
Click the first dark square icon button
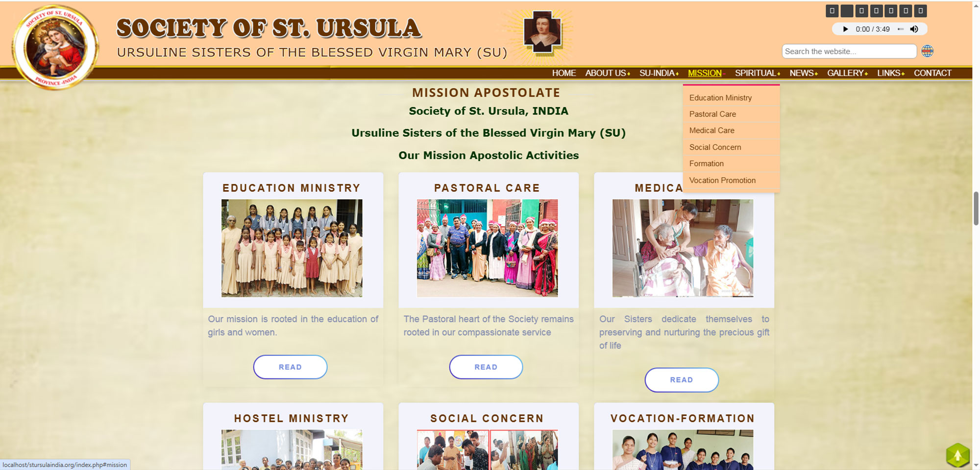click(832, 11)
